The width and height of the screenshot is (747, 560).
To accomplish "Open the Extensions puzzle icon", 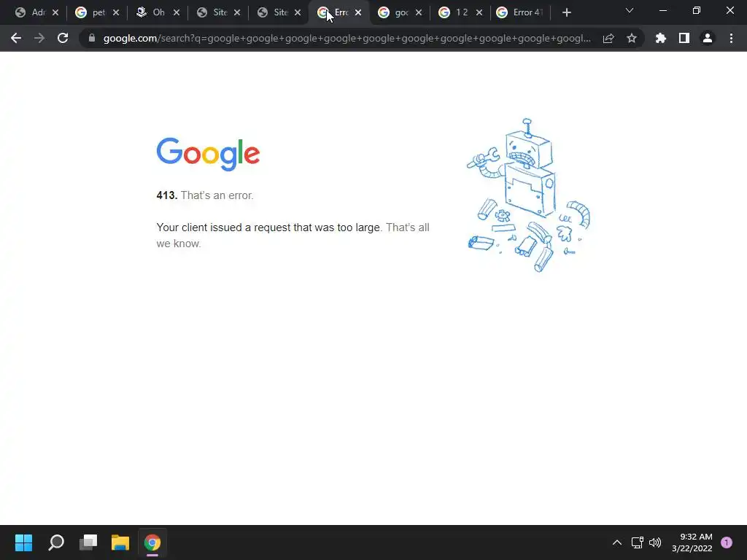I will tap(660, 38).
